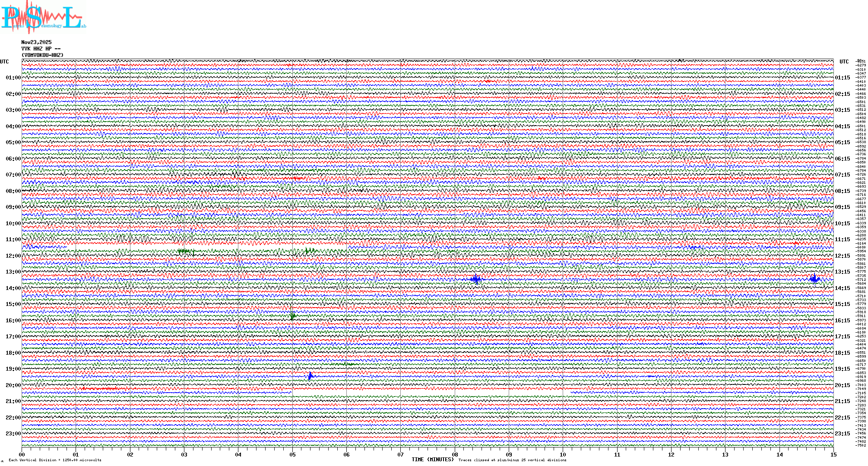The image size is (868, 466).
Task: Click the blue event burst near minute 14
Action: (814, 279)
